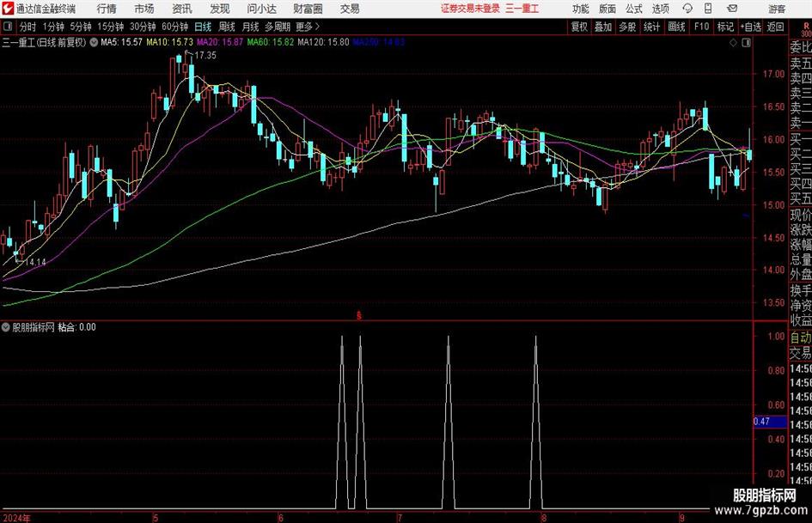
Task: Click the 统计 toolbar button
Action: click(651, 27)
